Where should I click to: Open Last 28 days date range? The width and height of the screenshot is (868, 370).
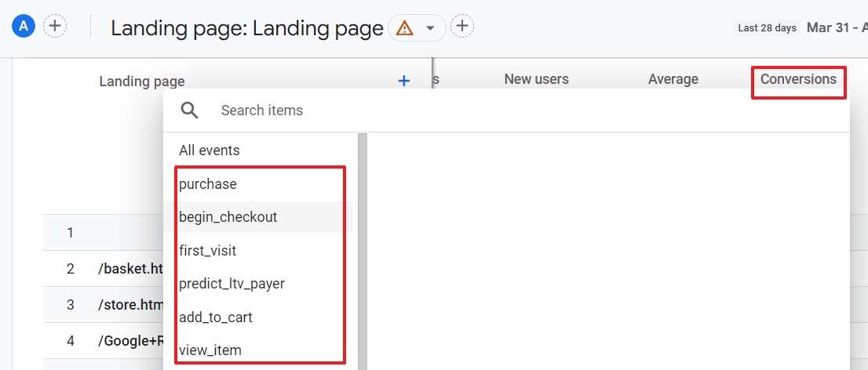768,27
